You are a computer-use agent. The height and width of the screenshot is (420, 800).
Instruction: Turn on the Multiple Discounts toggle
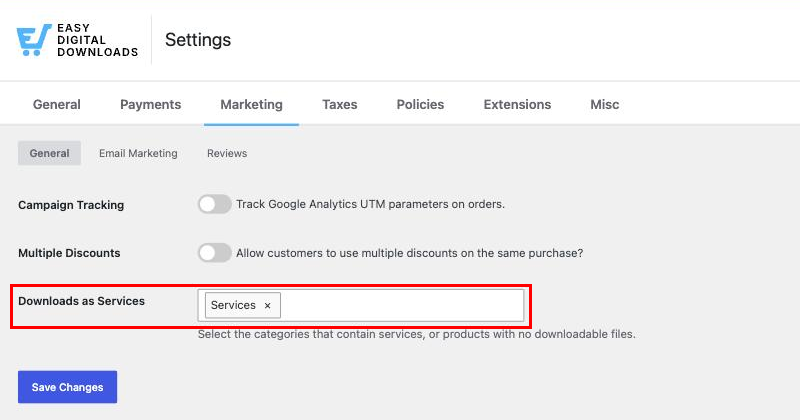coord(215,253)
